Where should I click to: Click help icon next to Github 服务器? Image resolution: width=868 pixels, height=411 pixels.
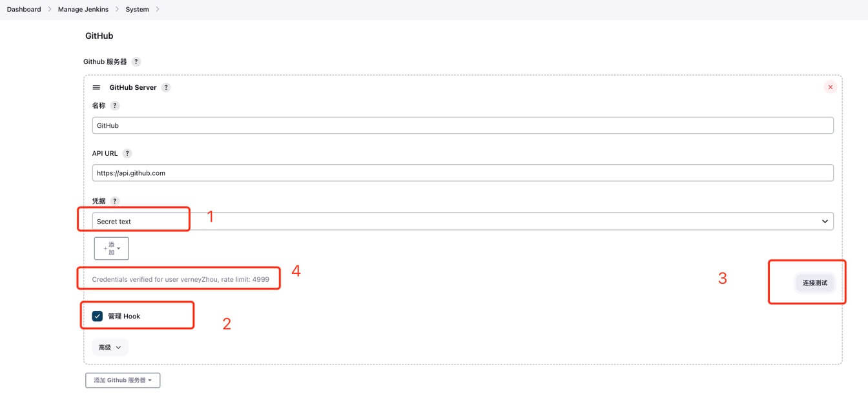[x=136, y=62]
